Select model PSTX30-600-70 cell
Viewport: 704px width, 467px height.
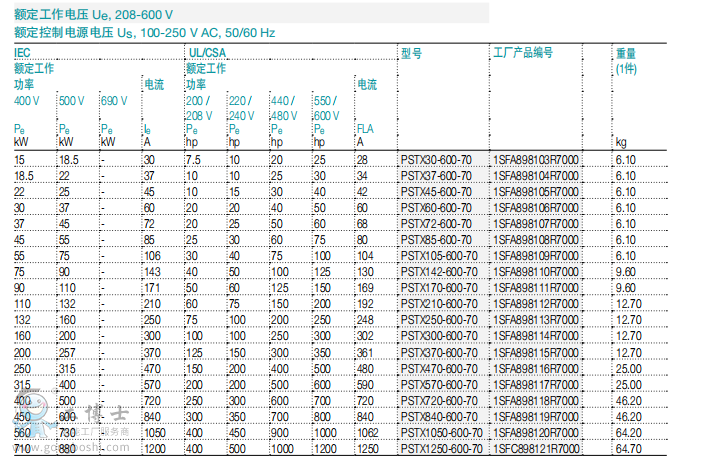click(x=435, y=160)
